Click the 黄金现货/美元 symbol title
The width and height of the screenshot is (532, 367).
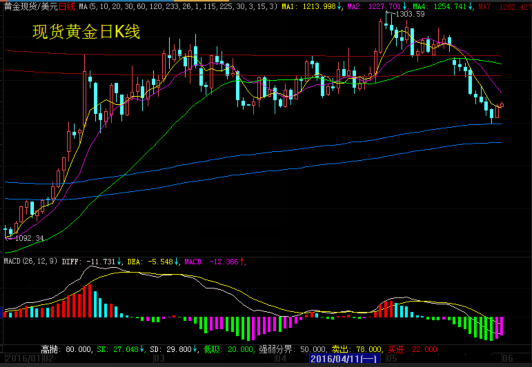pyautogui.click(x=31, y=6)
